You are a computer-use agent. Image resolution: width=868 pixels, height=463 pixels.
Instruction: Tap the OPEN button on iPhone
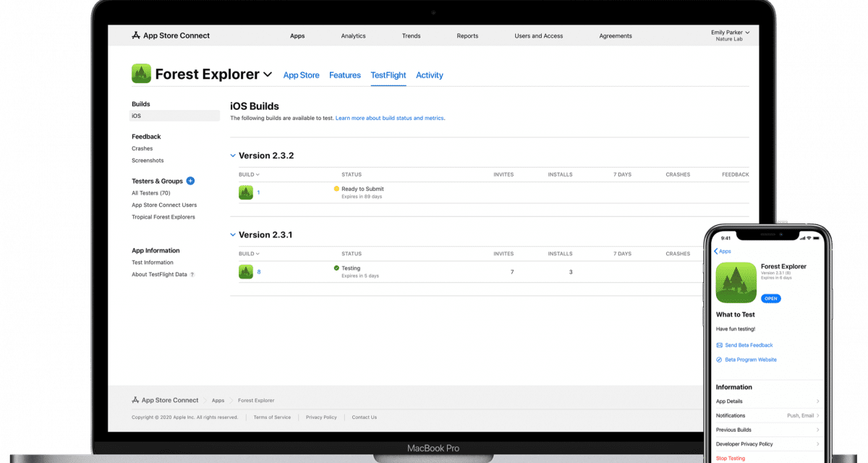pyautogui.click(x=771, y=298)
